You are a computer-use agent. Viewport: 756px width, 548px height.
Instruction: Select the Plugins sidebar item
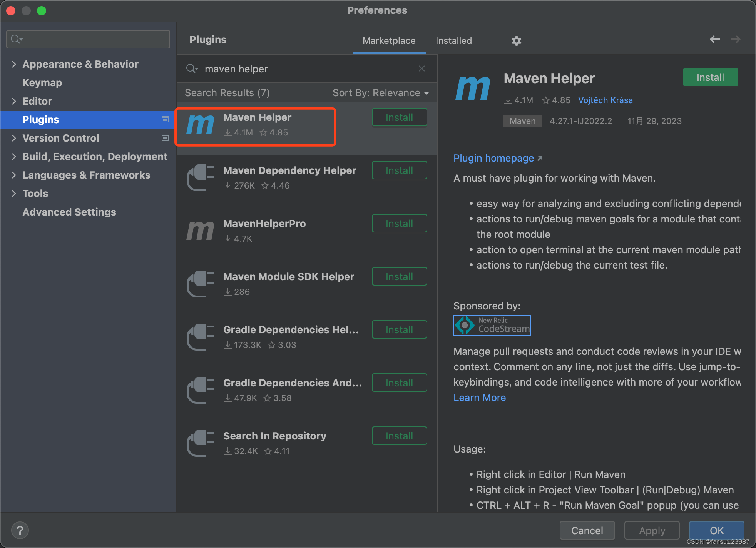tap(40, 119)
